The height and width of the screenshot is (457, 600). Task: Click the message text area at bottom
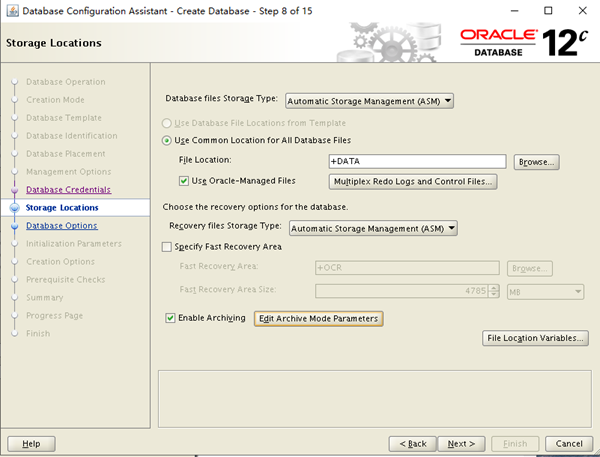coord(375,399)
